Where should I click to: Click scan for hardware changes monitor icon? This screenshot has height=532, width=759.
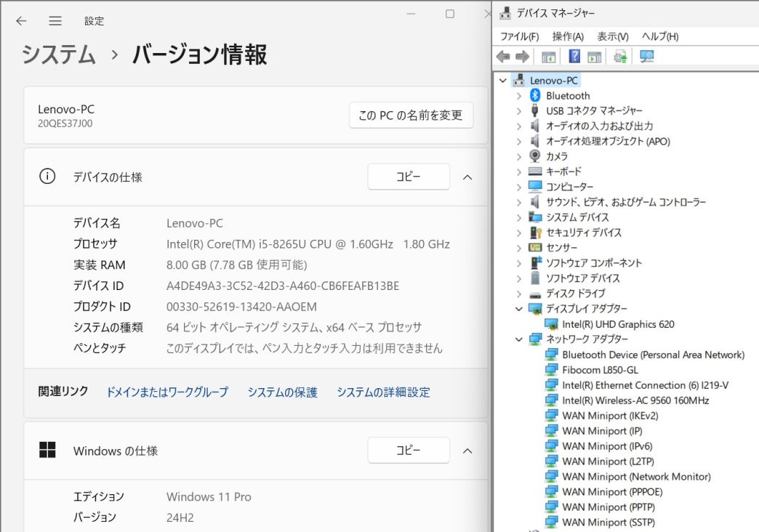(647, 57)
